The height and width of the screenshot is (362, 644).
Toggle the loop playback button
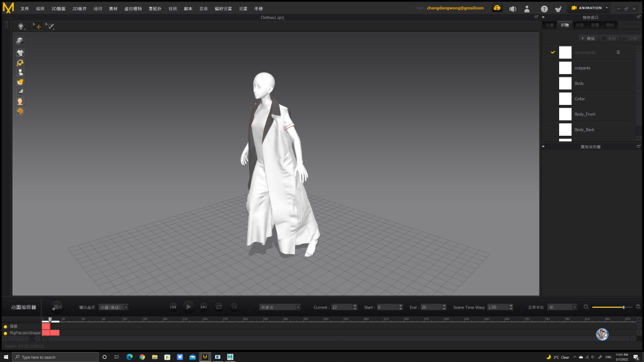tap(219, 307)
